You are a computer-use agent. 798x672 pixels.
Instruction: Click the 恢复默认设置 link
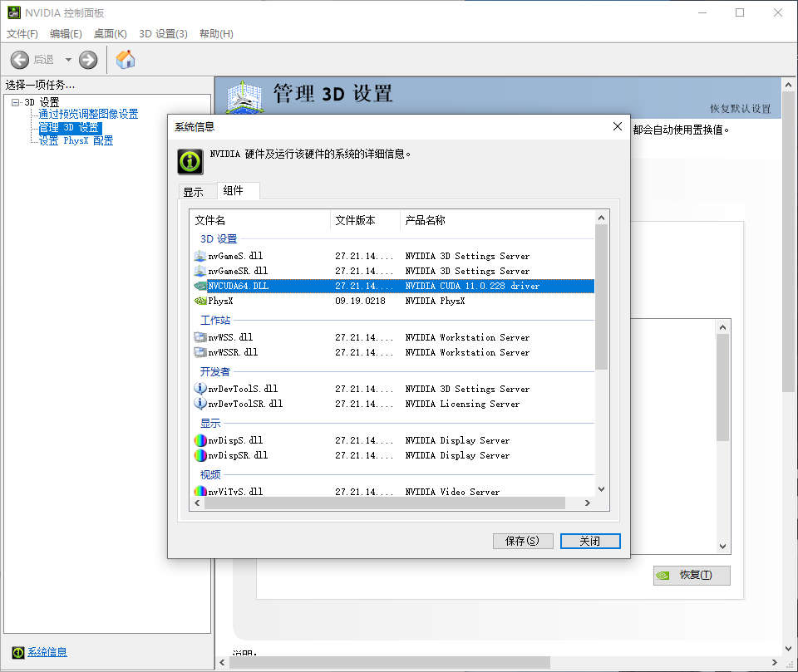click(740, 109)
